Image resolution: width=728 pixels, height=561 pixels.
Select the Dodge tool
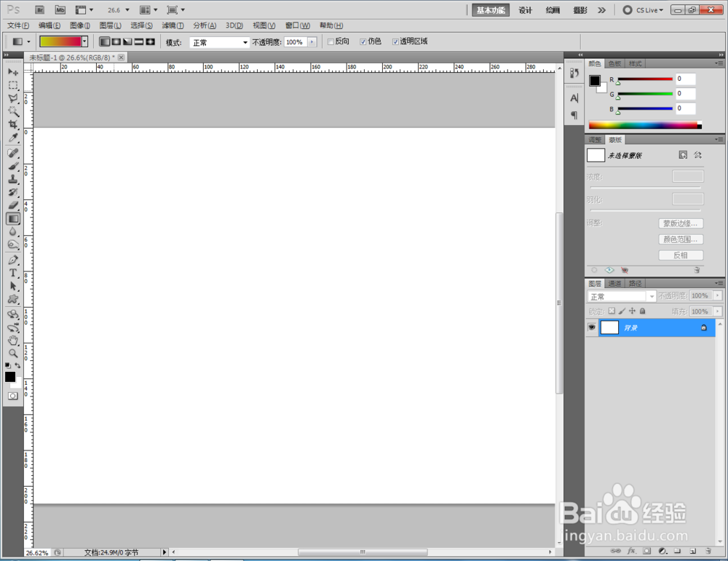coord(13,244)
